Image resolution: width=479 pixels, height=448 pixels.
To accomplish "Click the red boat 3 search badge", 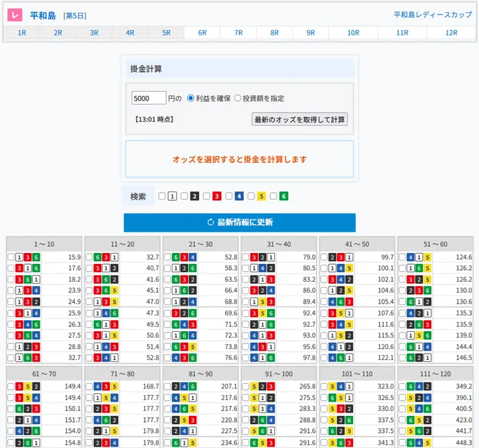I will [x=217, y=196].
